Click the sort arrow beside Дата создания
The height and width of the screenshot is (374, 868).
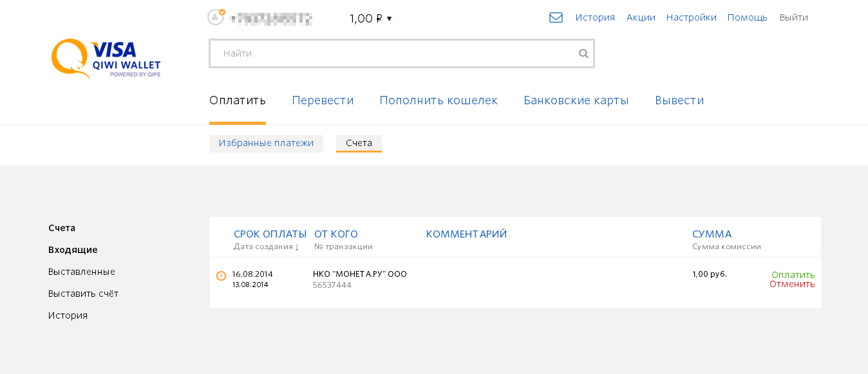[297, 247]
